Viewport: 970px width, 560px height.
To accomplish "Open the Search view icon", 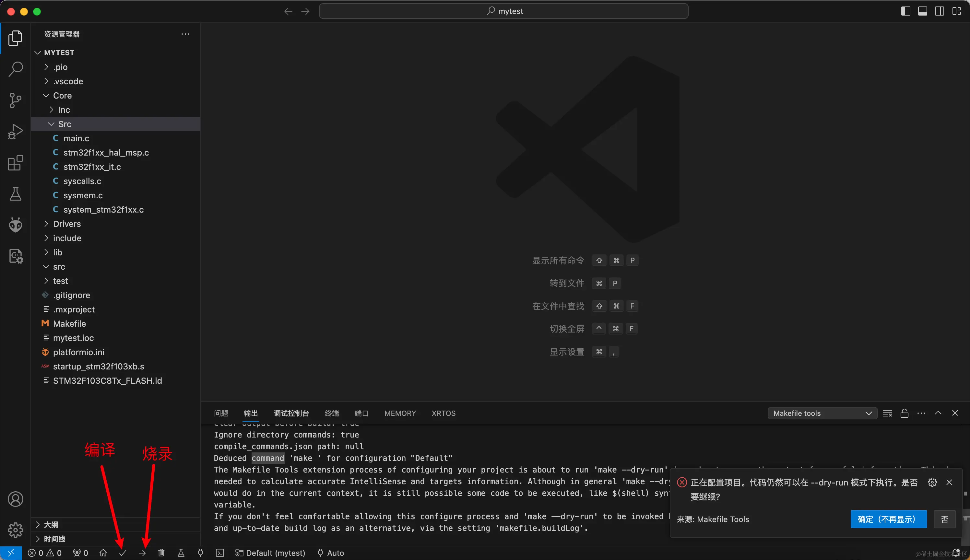I will [15, 69].
